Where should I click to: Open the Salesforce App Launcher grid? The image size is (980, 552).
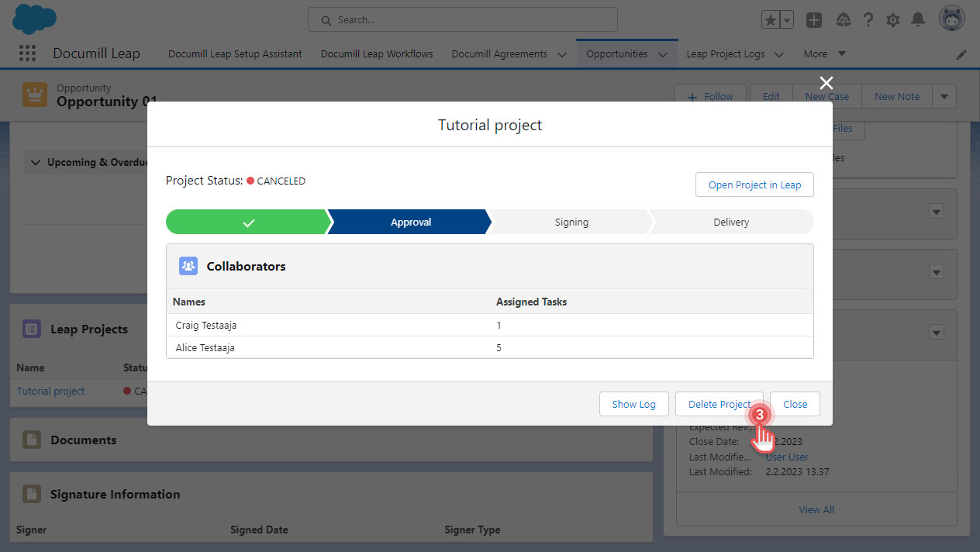[x=27, y=53]
